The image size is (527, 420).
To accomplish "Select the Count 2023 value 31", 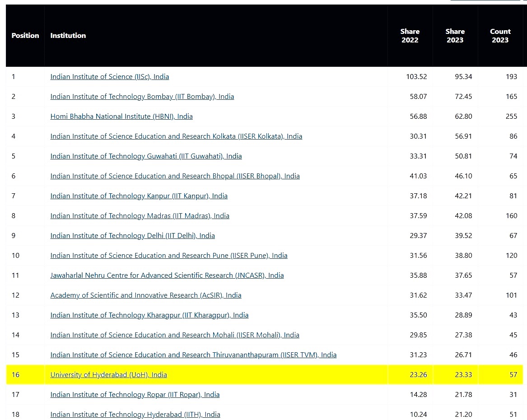I will (x=513, y=394).
